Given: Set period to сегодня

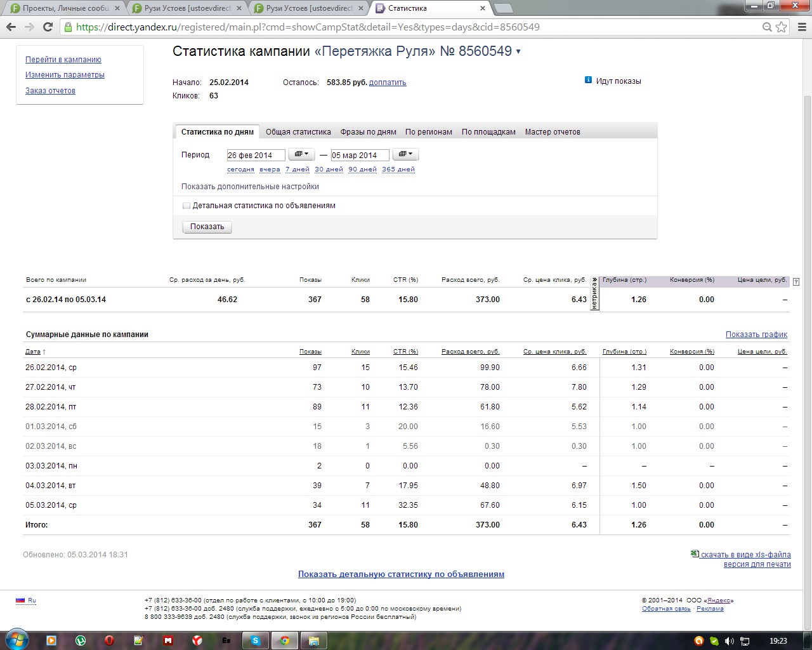Looking at the screenshot, I should (x=241, y=169).
